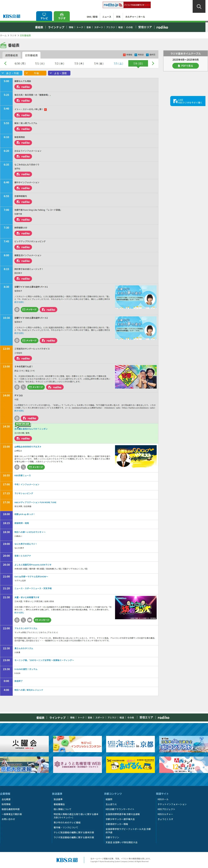Screen dimensions: 208x868
Task: Switch to the テレビ tab
Action: 44,16
